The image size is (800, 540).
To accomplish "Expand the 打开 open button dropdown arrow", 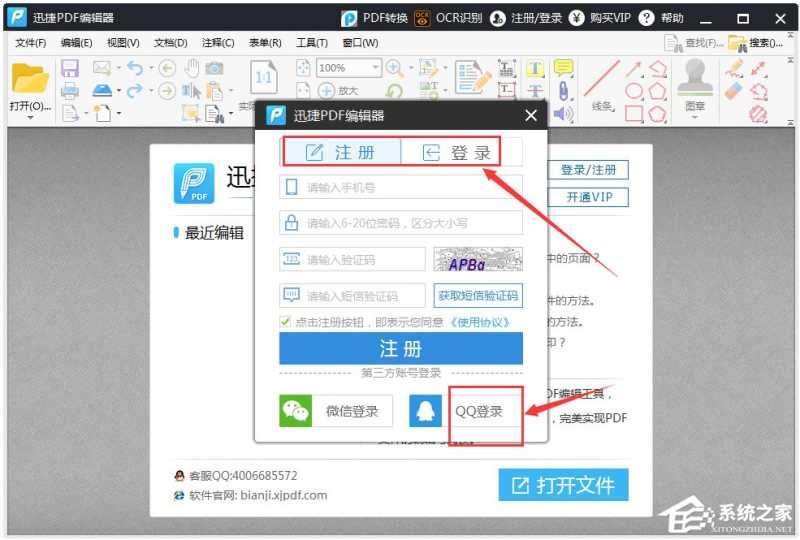I will pos(30,117).
